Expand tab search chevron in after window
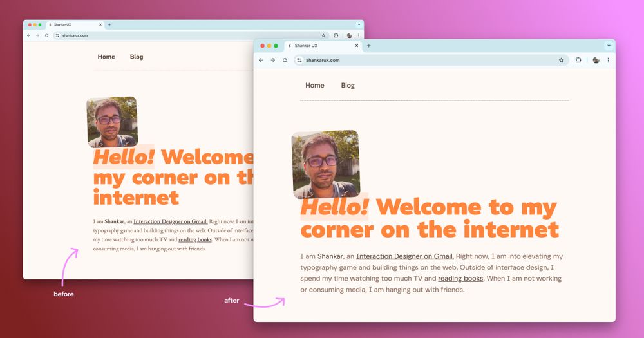644x338 pixels. [x=609, y=46]
